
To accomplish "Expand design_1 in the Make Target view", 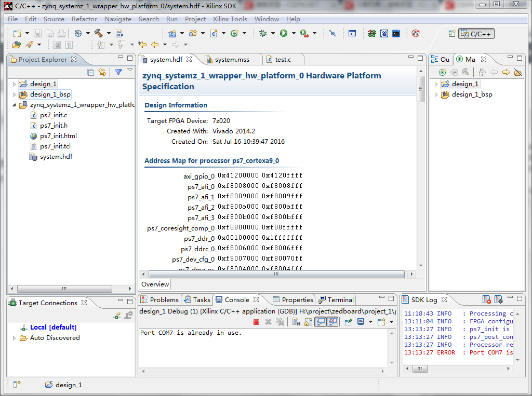I will (x=436, y=84).
